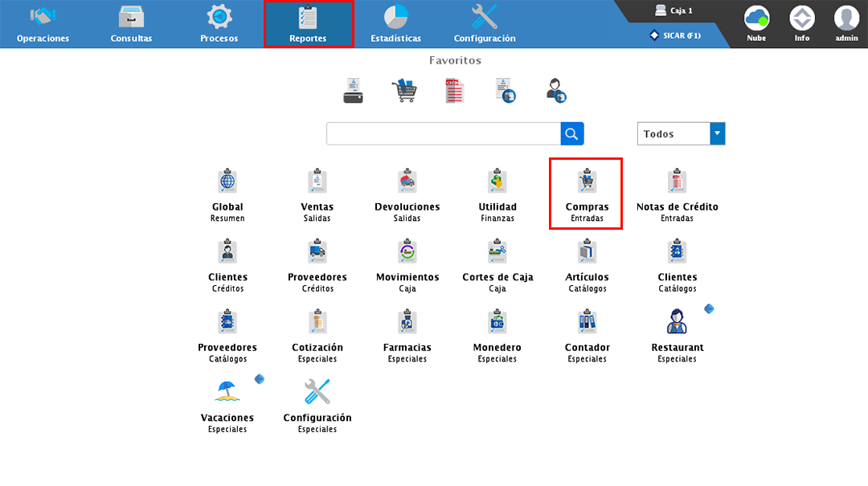Screen dimensions: 868x486
Task: Open the Farmacias special report
Action: 407,334
